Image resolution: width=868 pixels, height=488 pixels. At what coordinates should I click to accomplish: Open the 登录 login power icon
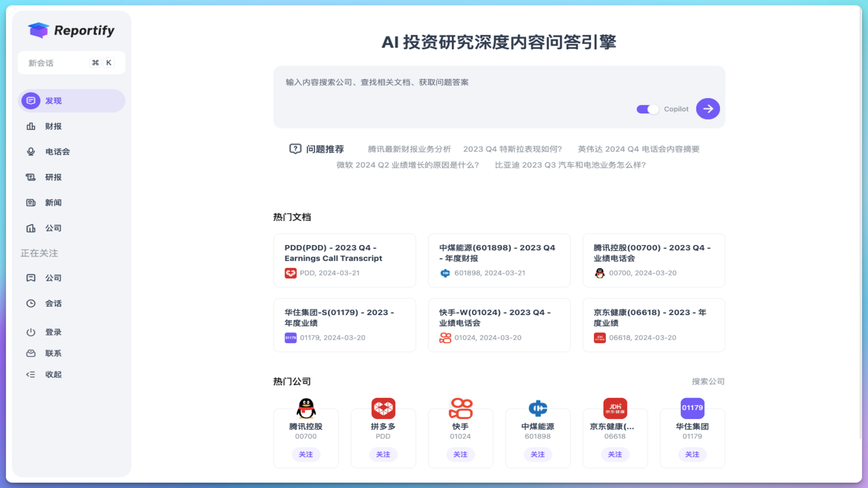click(31, 332)
